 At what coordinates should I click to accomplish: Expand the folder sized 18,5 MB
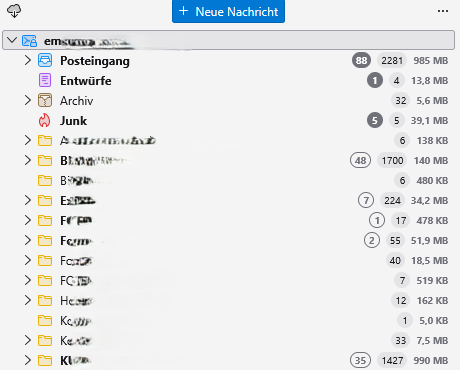pyautogui.click(x=28, y=260)
